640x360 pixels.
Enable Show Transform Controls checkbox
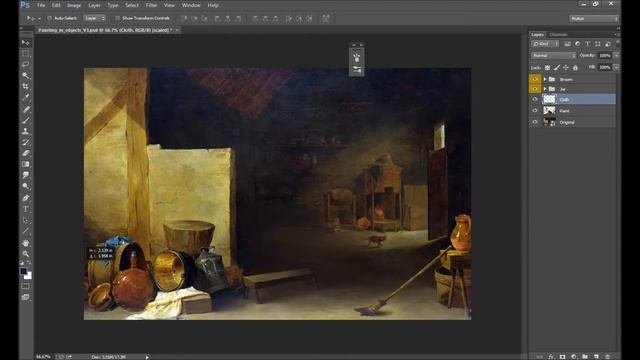[118, 18]
